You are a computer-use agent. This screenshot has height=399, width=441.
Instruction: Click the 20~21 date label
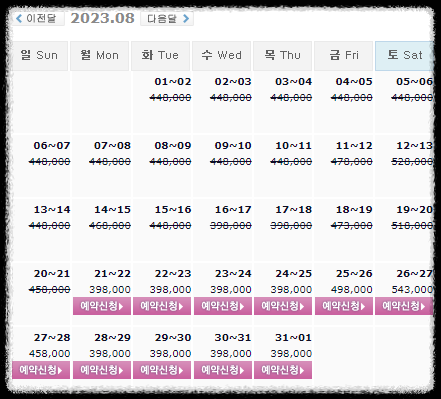52,274
